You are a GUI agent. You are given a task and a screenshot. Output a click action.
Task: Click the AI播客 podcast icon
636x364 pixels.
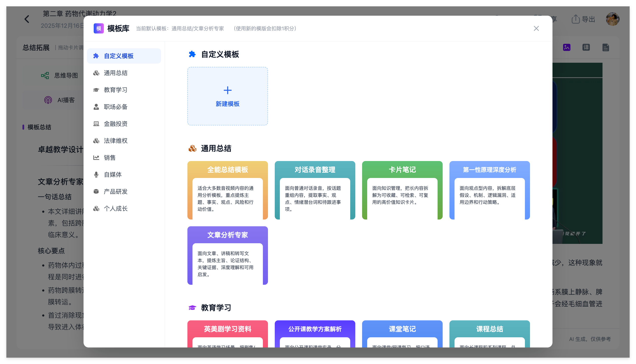click(48, 100)
